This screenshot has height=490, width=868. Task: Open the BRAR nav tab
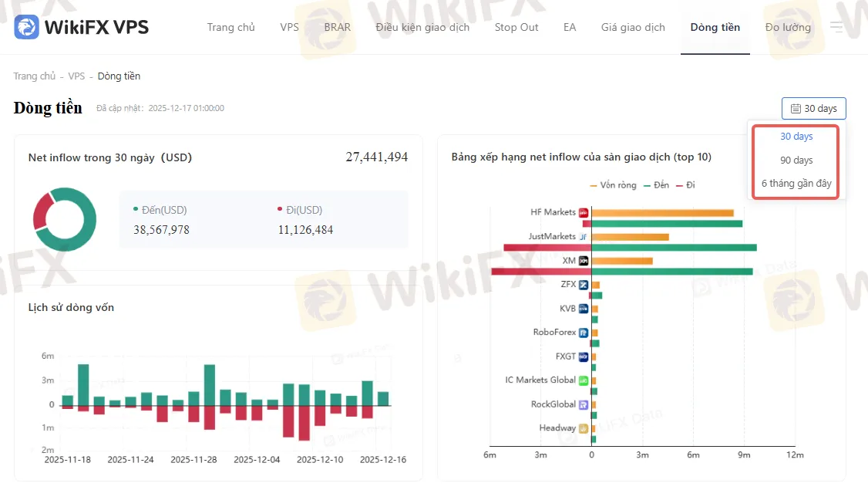[337, 27]
